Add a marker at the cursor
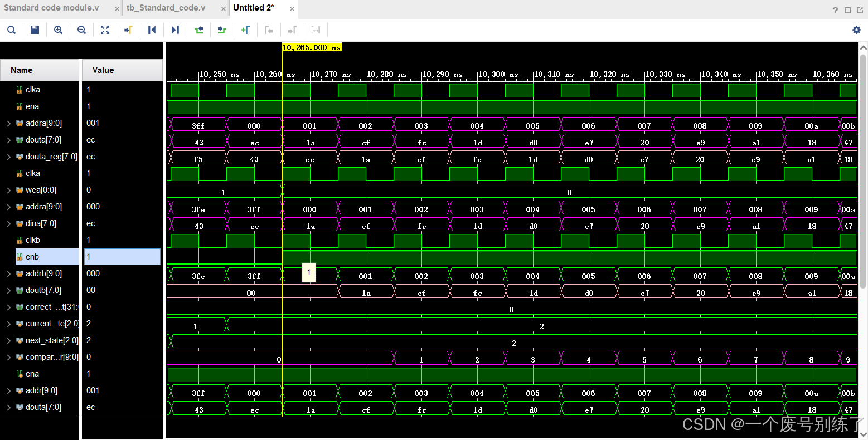Viewport: 868px width, 440px height. tap(245, 30)
